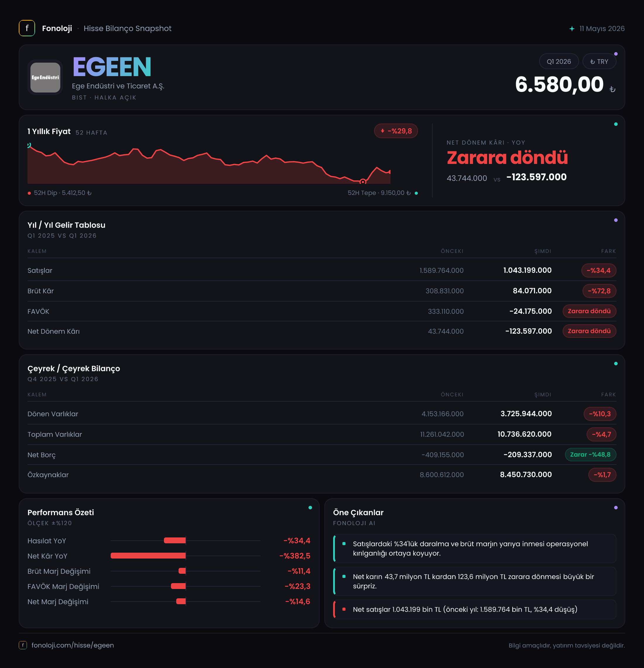Viewport: 644px width, 668px height.
Task: Click the ÖNCEKİ column header in Gelir Tablosu
Action: click(452, 251)
